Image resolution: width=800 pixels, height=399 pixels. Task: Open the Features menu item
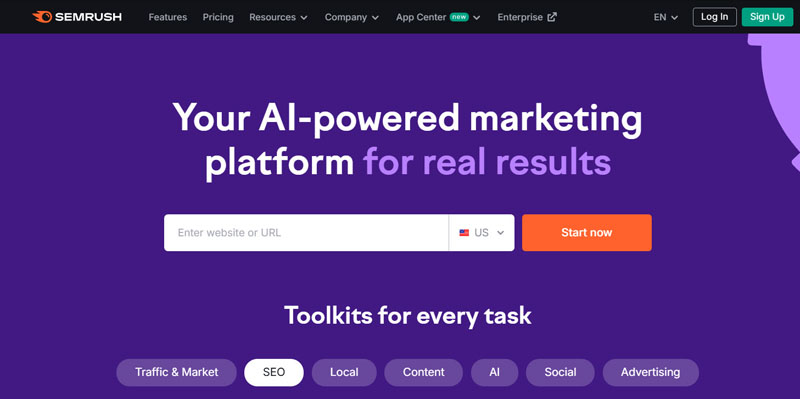(x=168, y=17)
